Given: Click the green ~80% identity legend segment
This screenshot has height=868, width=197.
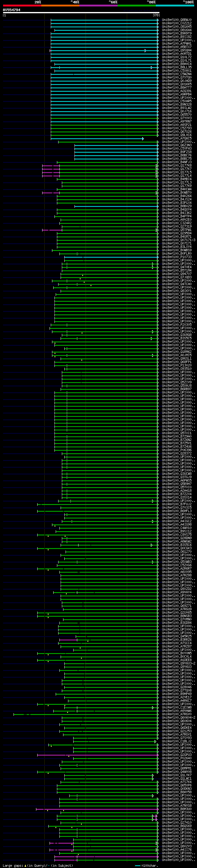Looking at the screenshot, I should point(136,6).
